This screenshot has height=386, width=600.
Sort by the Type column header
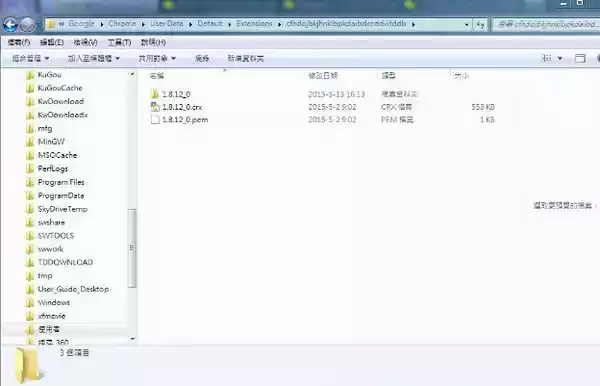coord(388,76)
